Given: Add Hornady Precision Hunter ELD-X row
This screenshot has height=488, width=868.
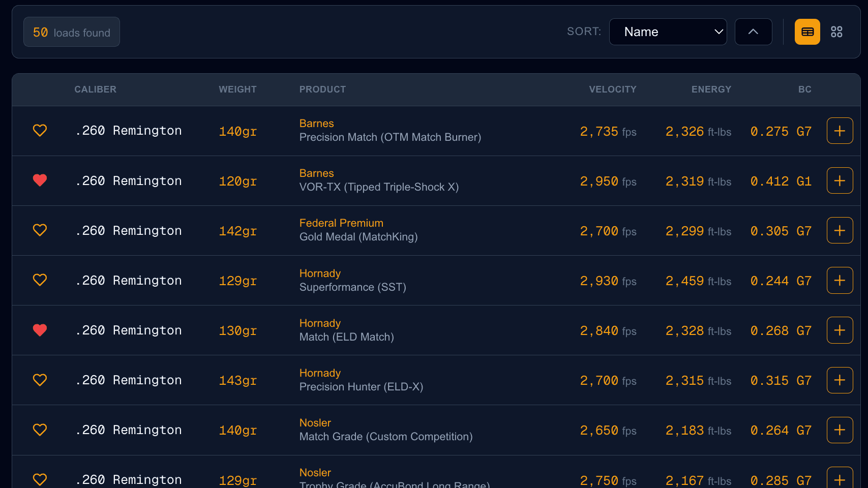Looking at the screenshot, I should pyautogui.click(x=840, y=380).
